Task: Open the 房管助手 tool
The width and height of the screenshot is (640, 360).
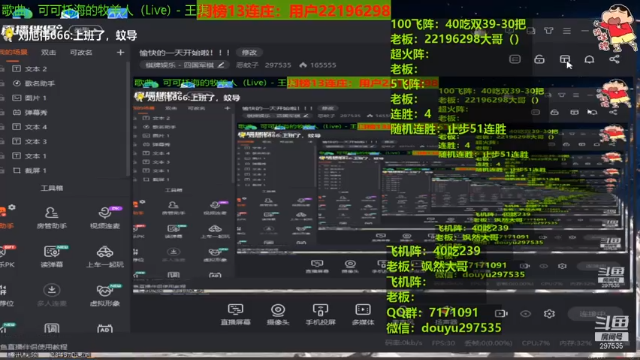Action: click(x=51, y=218)
